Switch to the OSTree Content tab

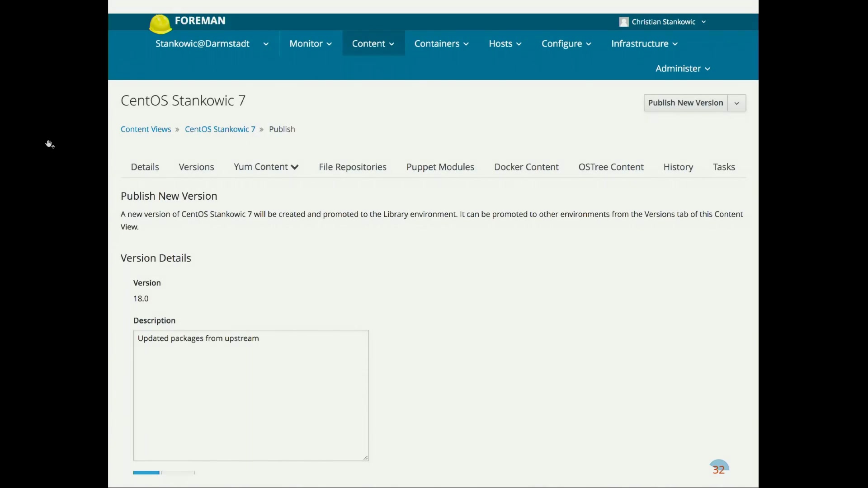tap(611, 167)
